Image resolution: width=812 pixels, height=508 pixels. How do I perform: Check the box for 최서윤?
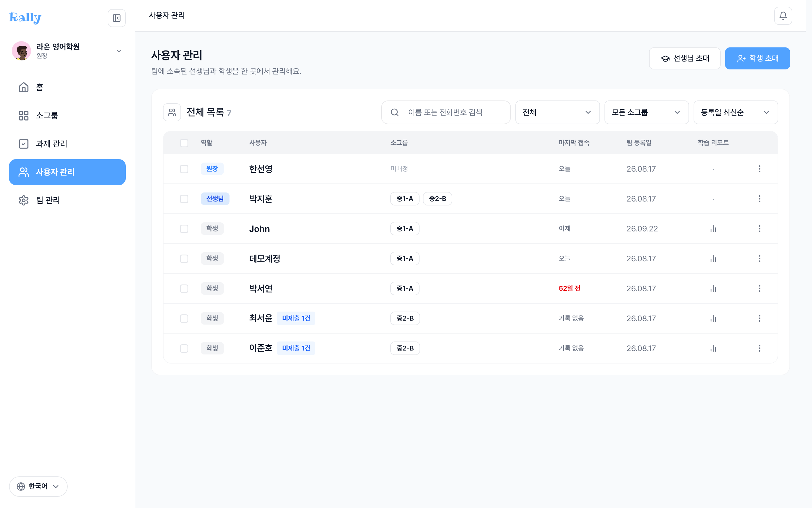pyautogui.click(x=184, y=319)
